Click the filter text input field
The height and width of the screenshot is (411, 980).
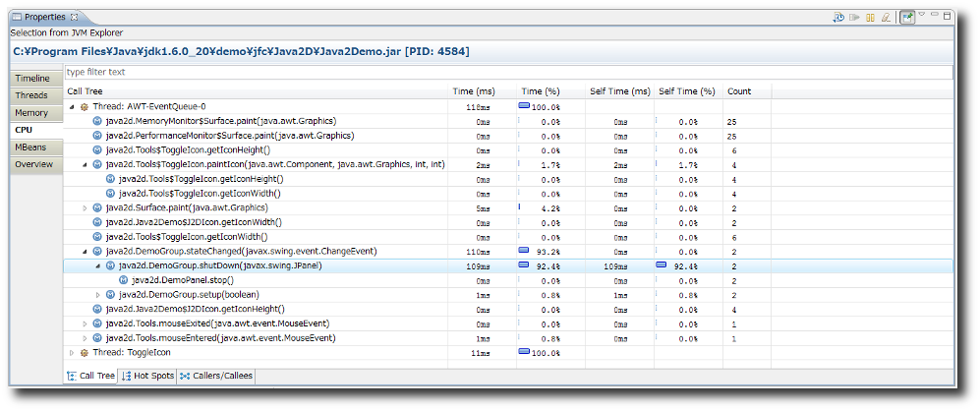click(509, 72)
